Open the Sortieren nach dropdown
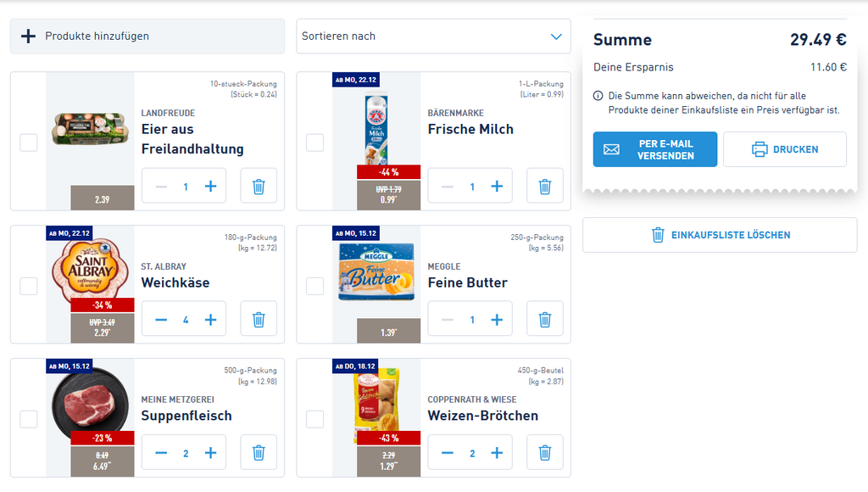The image size is (868, 492). coord(433,36)
